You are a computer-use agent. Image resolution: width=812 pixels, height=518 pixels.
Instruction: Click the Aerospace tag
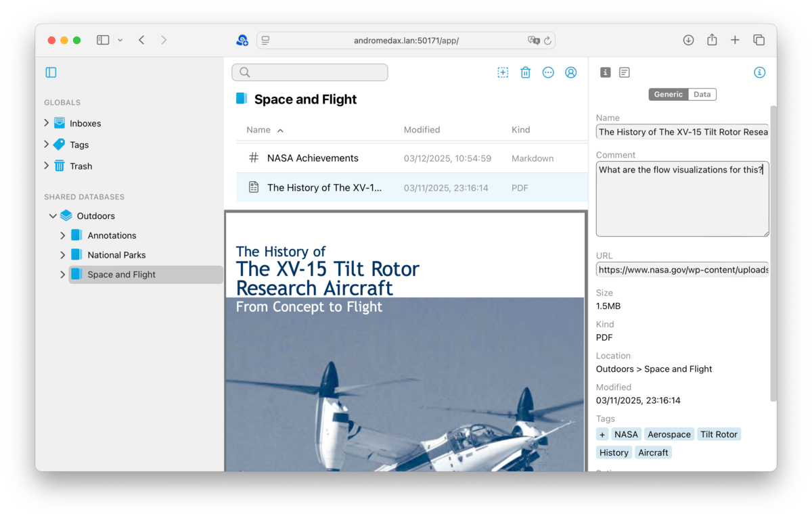pos(669,434)
